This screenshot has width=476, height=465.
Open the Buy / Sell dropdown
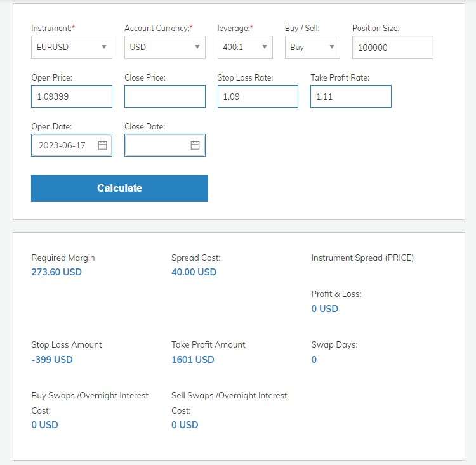point(312,48)
